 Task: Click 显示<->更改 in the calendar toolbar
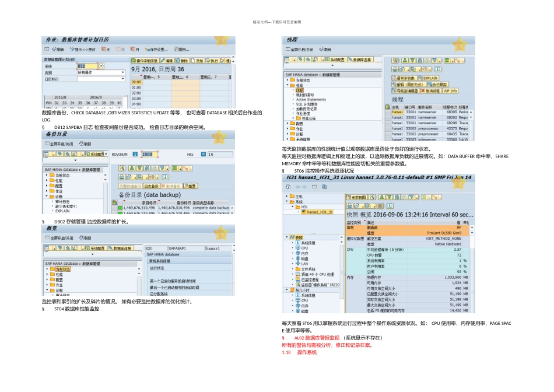[83, 50]
